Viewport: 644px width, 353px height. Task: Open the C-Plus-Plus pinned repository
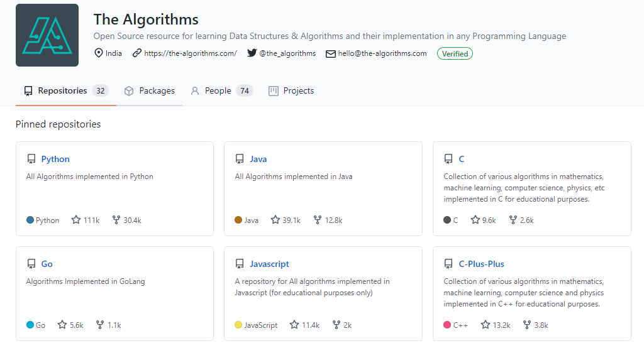tap(481, 264)
